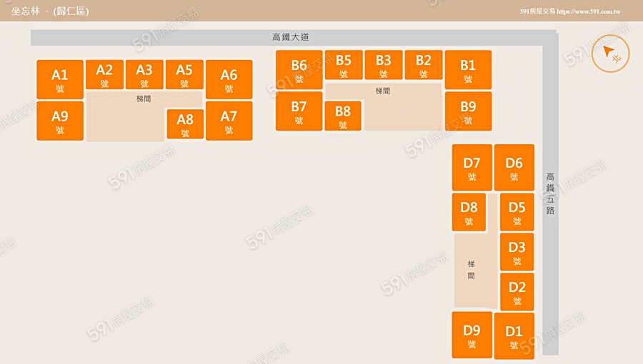Select unit D7 block
Image resolution: width=643 pixels, height=364 pixels.
pos(472,168)
